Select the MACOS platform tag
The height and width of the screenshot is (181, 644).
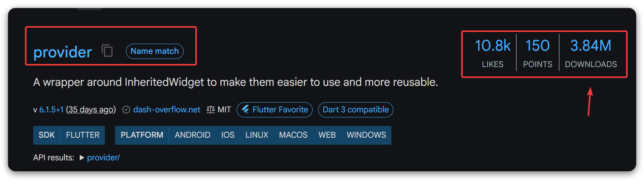[293, 135]
